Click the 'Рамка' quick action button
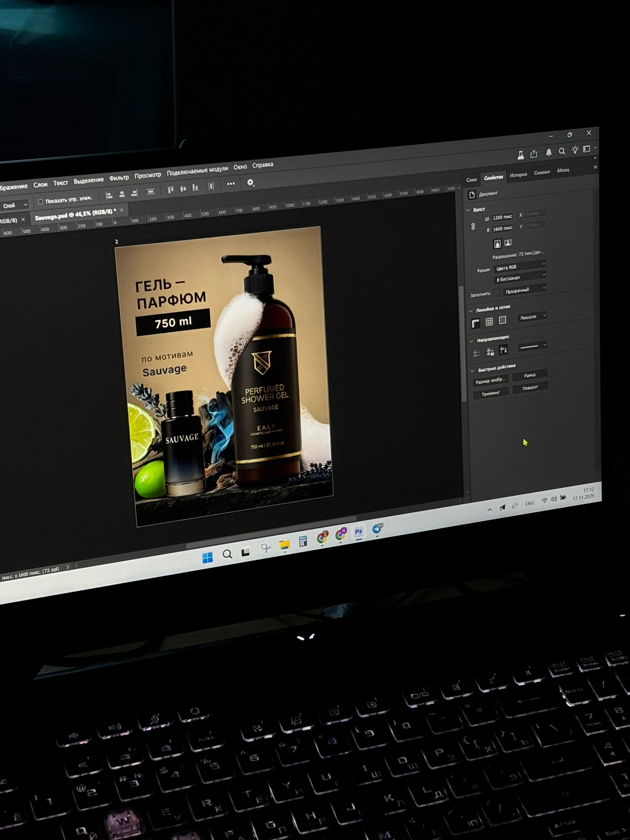 click(x=530, y=376)
